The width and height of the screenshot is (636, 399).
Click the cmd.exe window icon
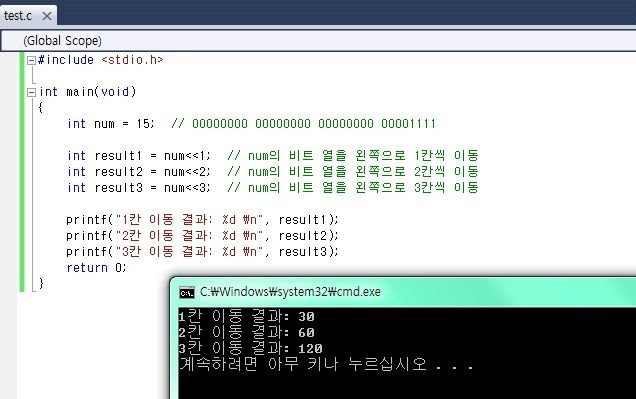[x=187, y=292]
